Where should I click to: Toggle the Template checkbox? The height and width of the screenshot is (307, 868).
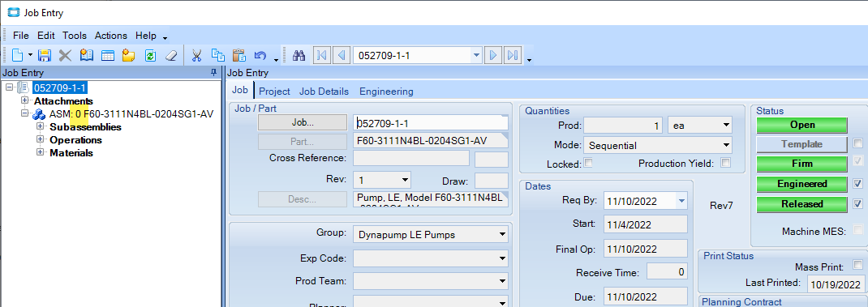click(857, 143)
